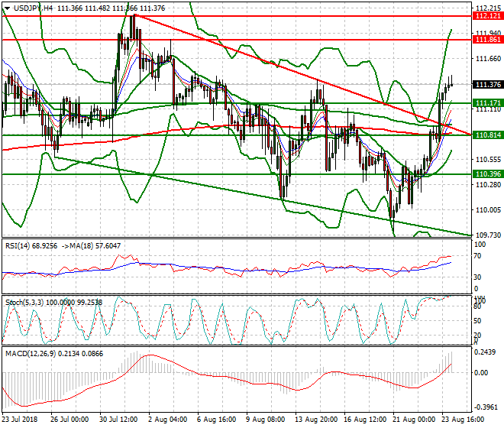Click the red 112.121 price level label

click(x=488, y=16)
